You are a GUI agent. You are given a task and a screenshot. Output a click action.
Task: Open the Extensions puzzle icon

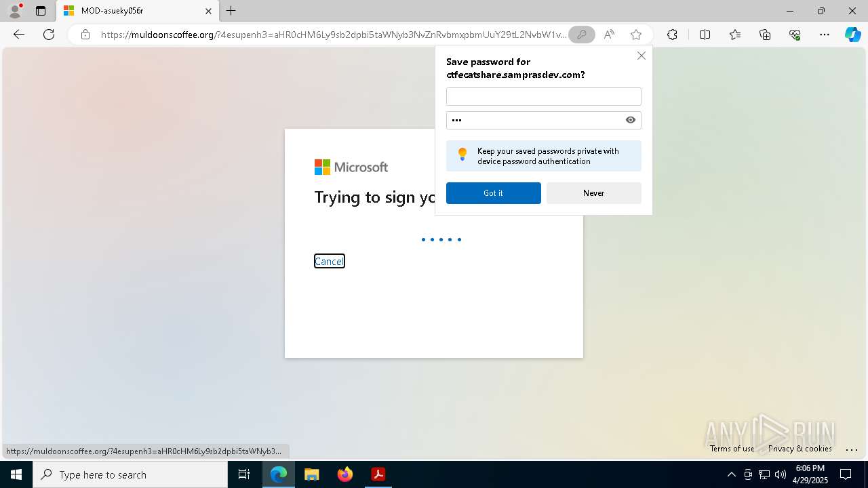672,35
